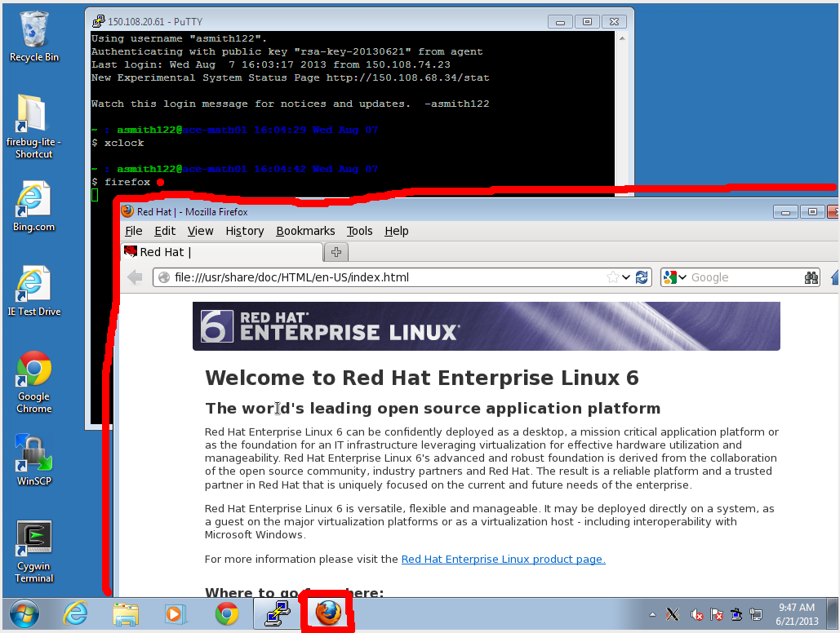Open the firebug-lite Shortcut folder icon
The image size is (840, 633).
tap(33, 126)
